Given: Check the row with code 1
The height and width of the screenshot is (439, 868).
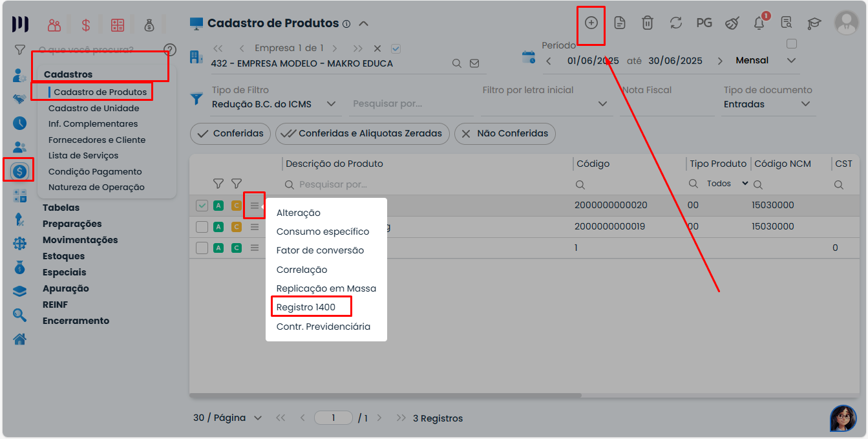Looking at the screenshot, I should [202, 248].
